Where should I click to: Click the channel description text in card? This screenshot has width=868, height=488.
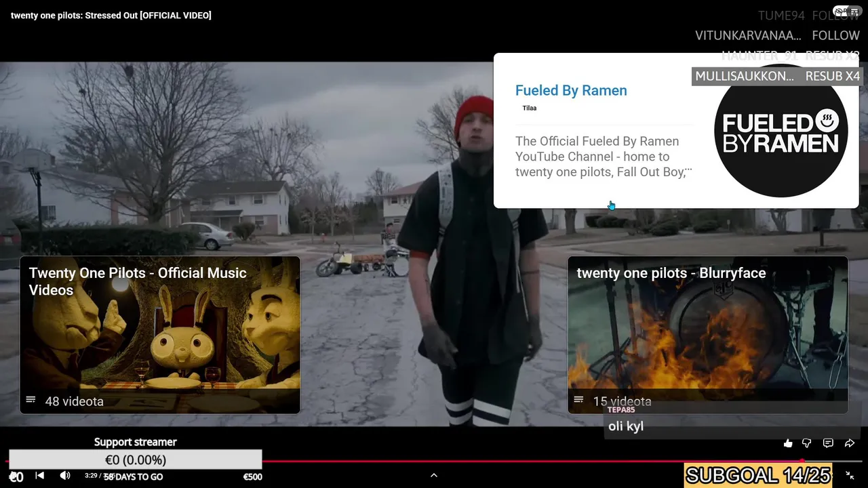[x=604, y=157]
